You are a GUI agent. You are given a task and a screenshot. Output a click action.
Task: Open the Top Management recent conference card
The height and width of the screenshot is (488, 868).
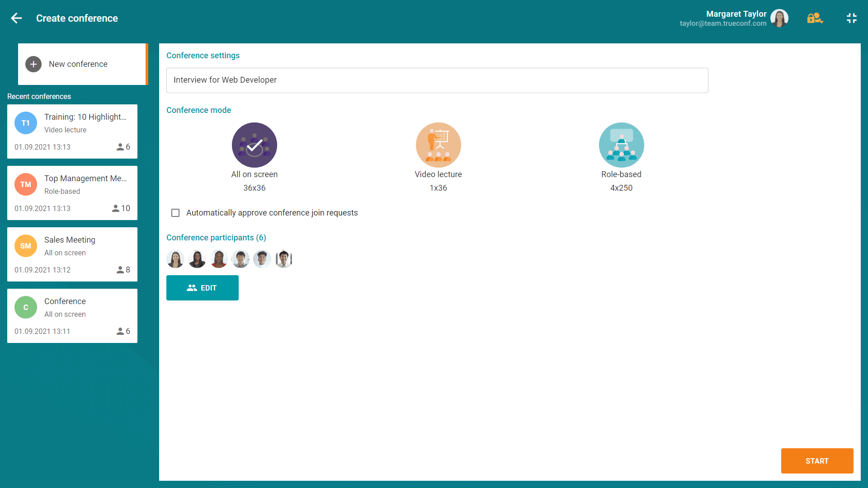[x=72, y=193]
